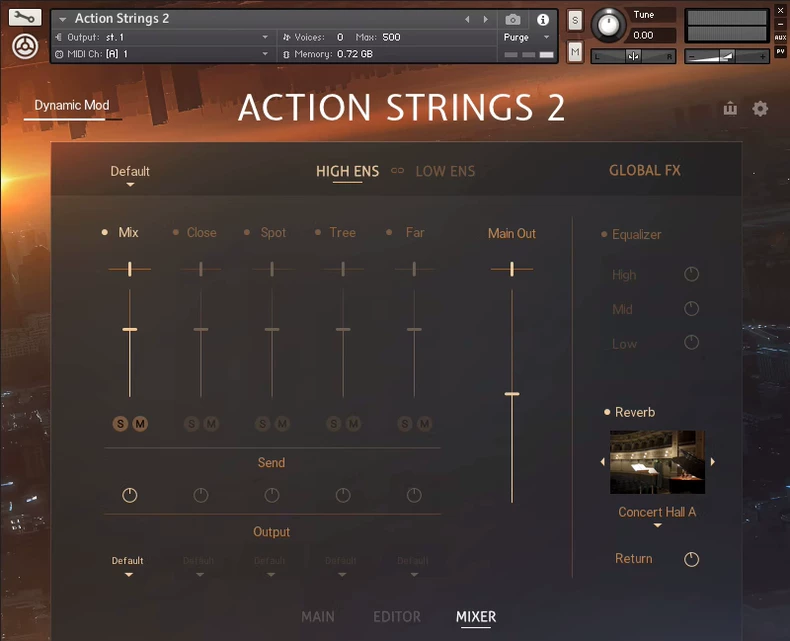The height and width of the screenshot is (641, 790).
Task: Click the Native Instruments round logo icon
Action: (x=25, y=47)
